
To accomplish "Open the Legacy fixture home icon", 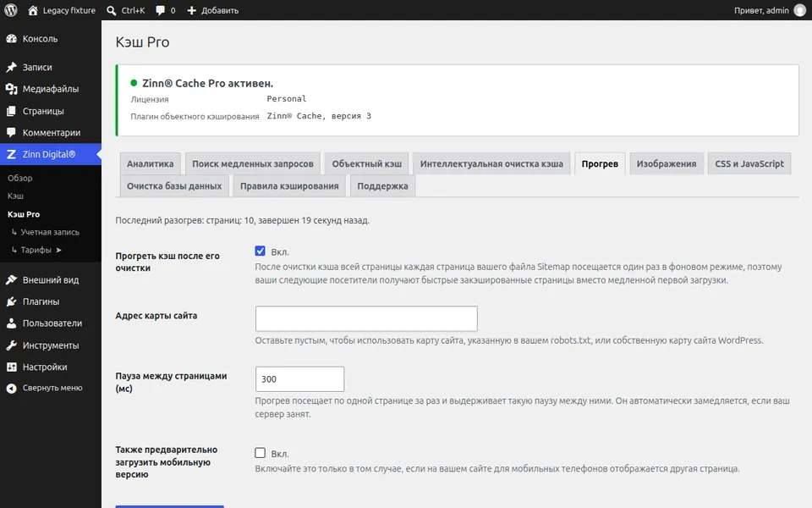I will [x=33, y=10].
